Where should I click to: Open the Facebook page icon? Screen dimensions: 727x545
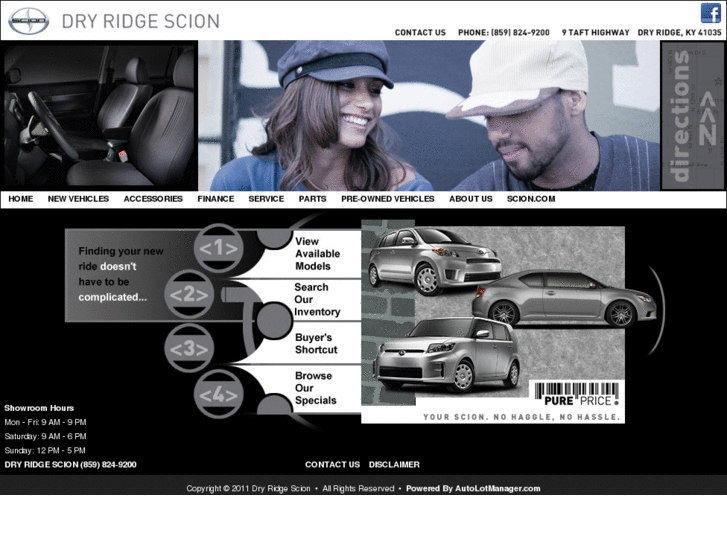710,13
